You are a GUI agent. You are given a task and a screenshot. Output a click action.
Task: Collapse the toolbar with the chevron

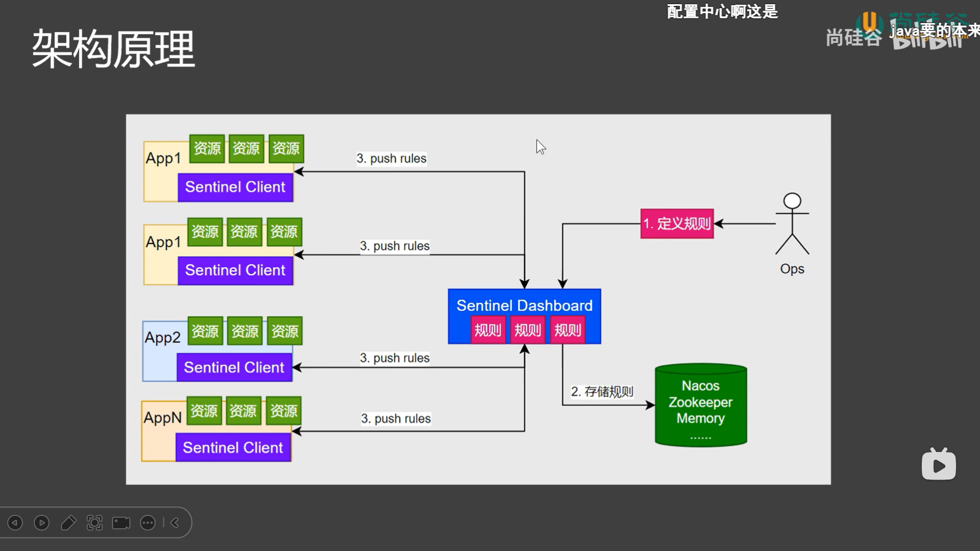coord(174,522)
